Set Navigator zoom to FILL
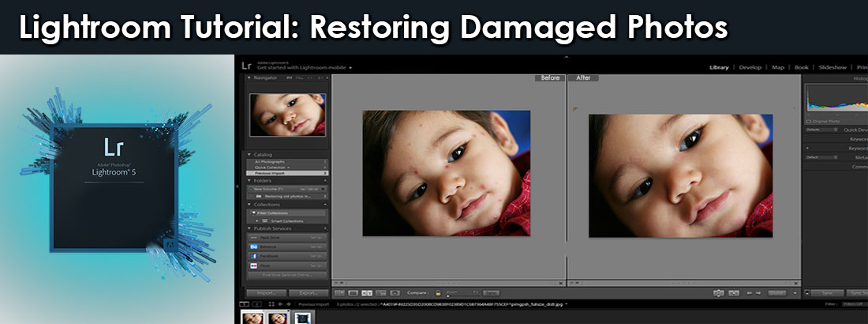 pyautogui.click(x=299, y=77)
